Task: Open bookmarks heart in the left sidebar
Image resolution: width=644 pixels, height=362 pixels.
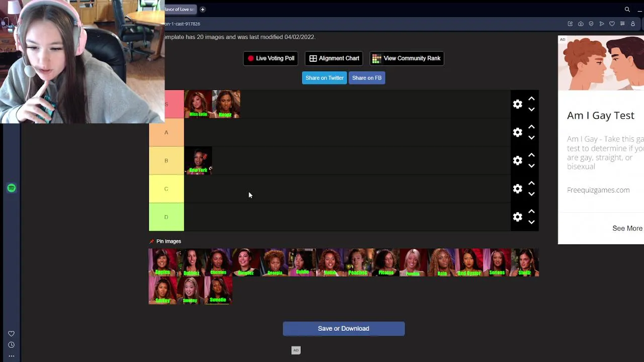Action: tap(11, 333)
